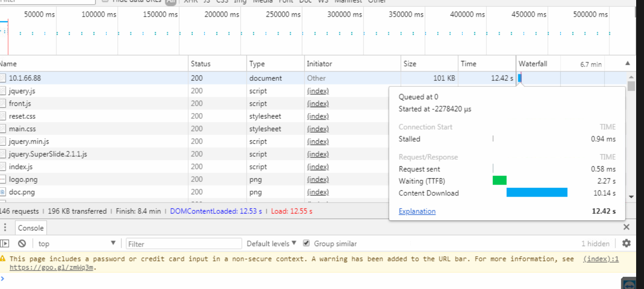Clear the console with the ban icon

tap(22, 243)
